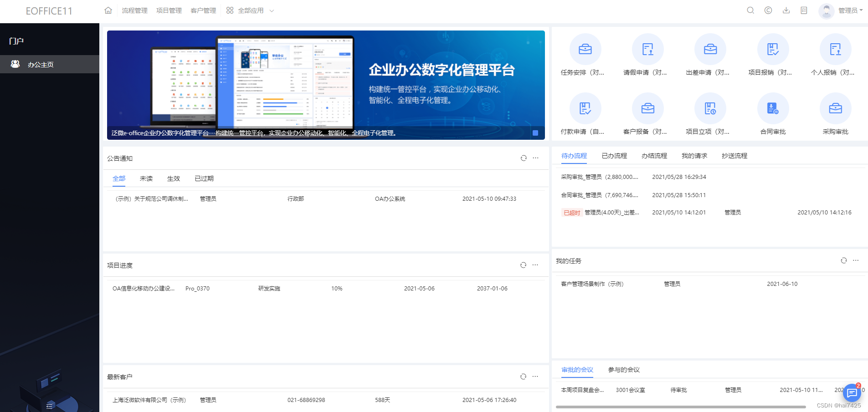Screen dimensions: 868x412
Task: Open the 项目报销 reimbursement icon
Action: click(x=773, y=49)
